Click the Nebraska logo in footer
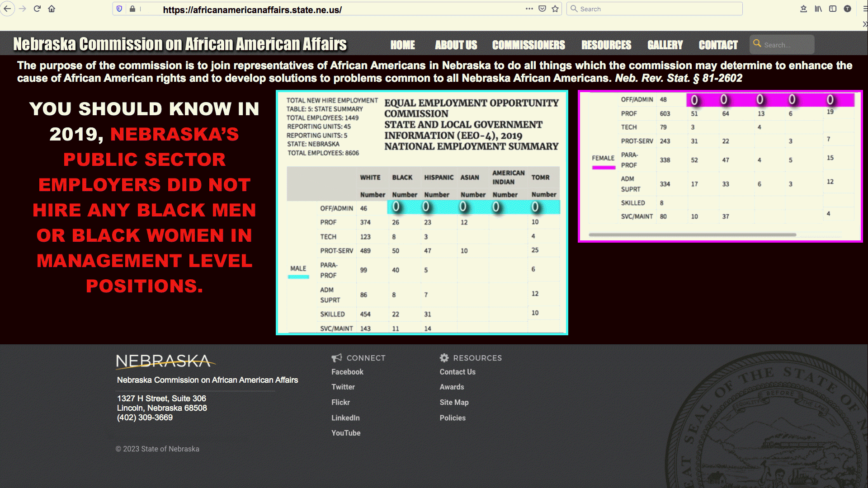This screenshot has height=488, width=868. [x=165, y=361]
